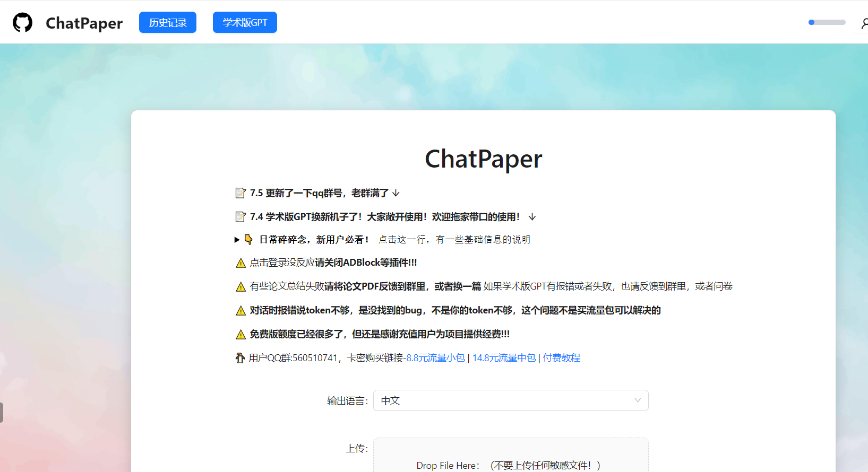Click the warning icon beside the token error notice

coord(240,311)
